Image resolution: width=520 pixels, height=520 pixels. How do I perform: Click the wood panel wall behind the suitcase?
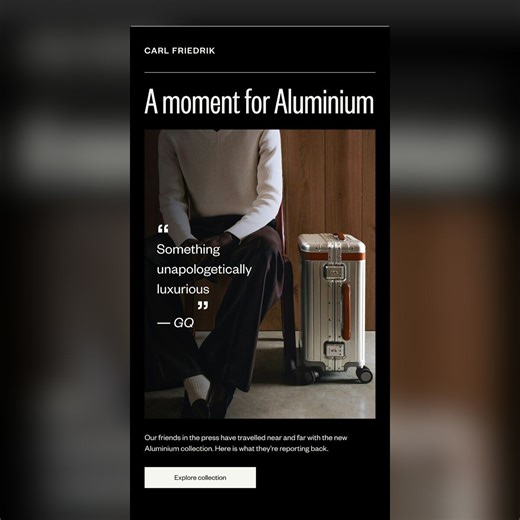click(x=328, y=182)
